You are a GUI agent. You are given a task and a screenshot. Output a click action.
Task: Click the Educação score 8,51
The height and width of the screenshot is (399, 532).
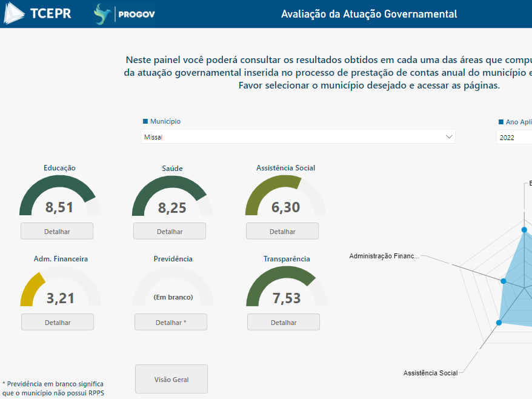[x=59, y=207]
